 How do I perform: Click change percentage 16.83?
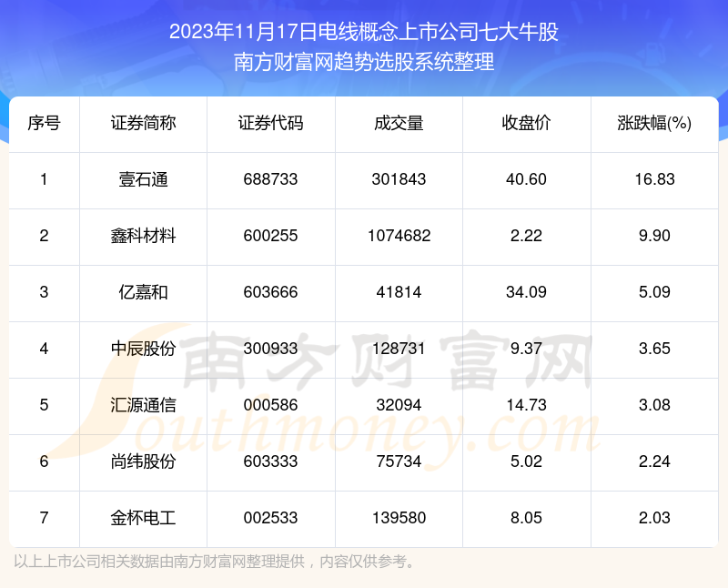pos(654,179)
